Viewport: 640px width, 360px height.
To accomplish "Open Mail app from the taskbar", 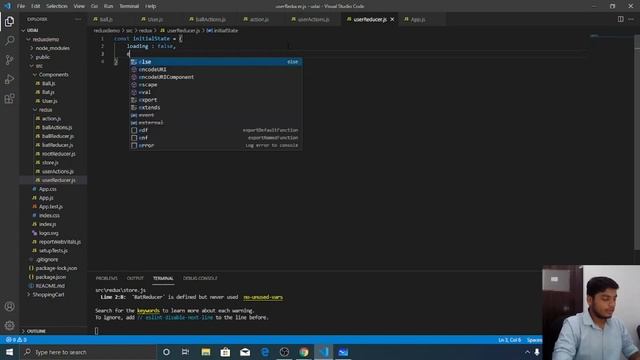I will (x=245, y=352).
